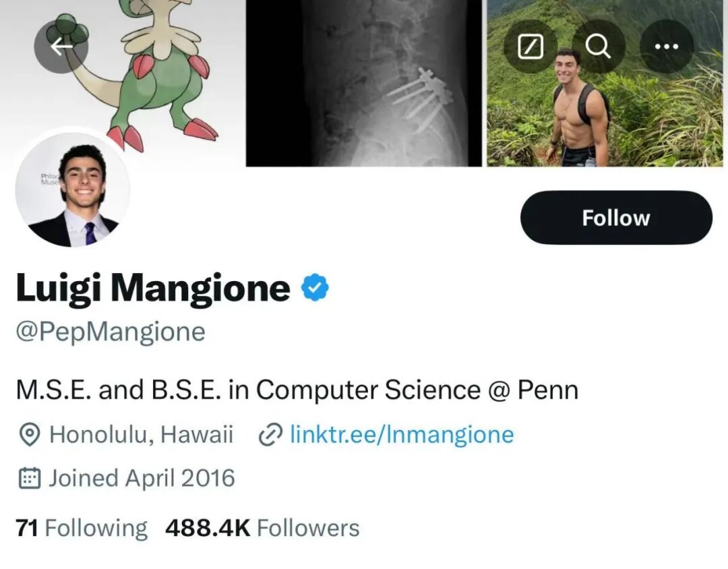The width and height of the screenshot is (728, 569).
Task: Open the three-dot more options menu
Action: (667, 47)
